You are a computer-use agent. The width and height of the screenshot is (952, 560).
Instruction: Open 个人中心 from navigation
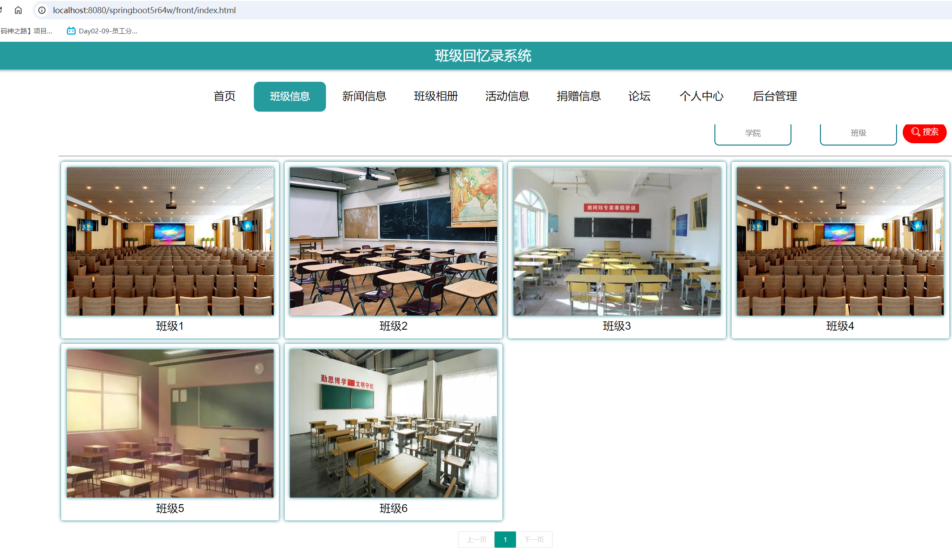click(702, 96)
